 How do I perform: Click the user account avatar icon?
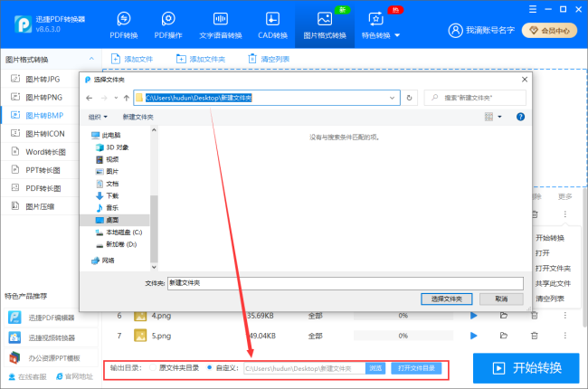456,31
